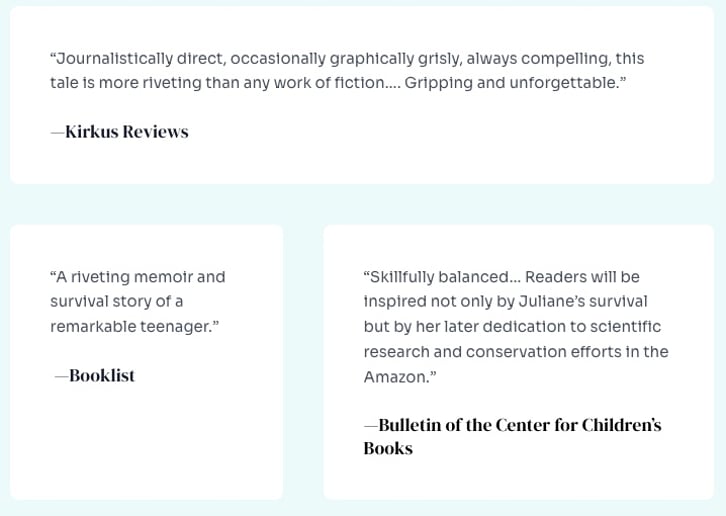726x516 pixels.
Task: Click the phrase 'Gripping and unforgettable'
Action: coord(512,83)
